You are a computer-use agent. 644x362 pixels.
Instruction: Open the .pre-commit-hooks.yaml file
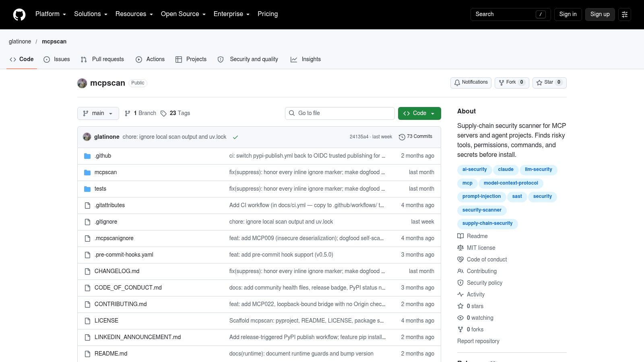click(x=124, y=255)
